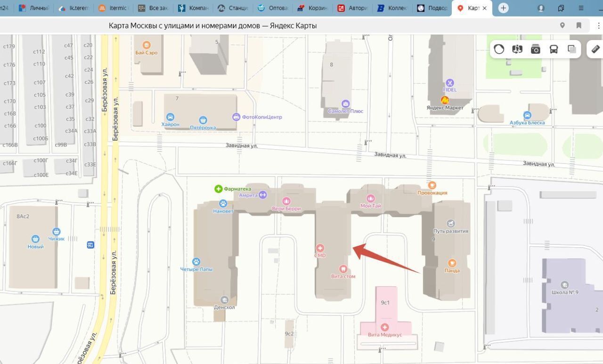Open map layers selector icon
The height and width of the screenshot is (364, 603).
pos(572,49)
